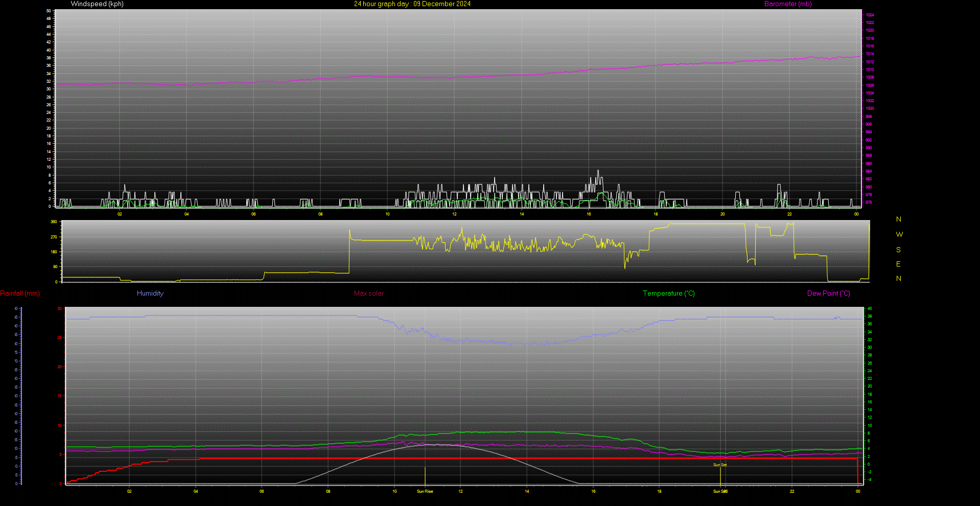980x506 pixels.
Task: Click '1000' on the barometer axis
Action: tap(870, 109)
